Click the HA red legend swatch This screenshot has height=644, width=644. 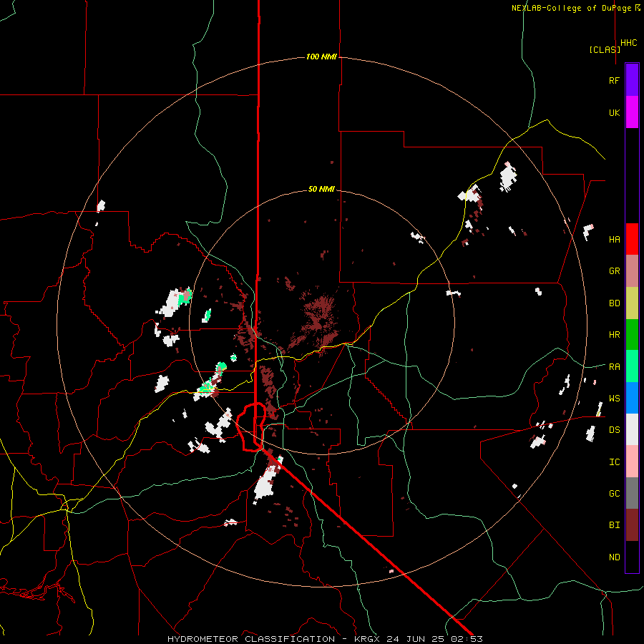click(x=632, y=239)
